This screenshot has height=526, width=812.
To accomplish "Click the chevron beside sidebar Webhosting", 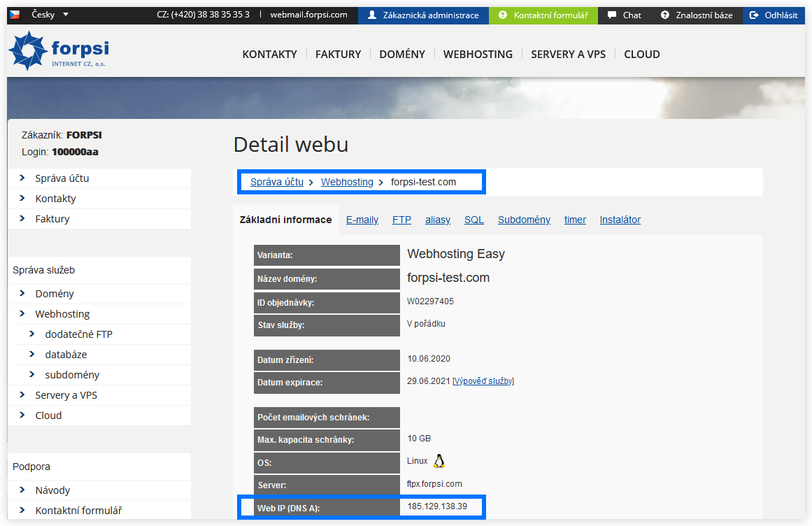I will coord(22,313).
